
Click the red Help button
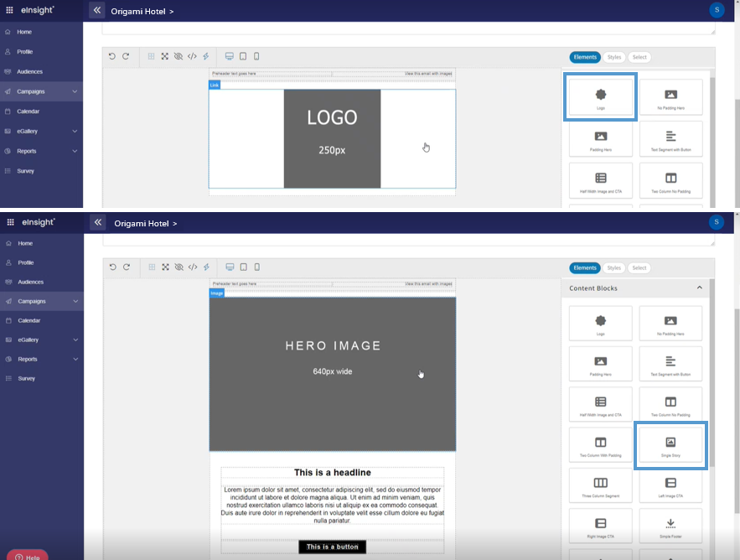(28, 555)
